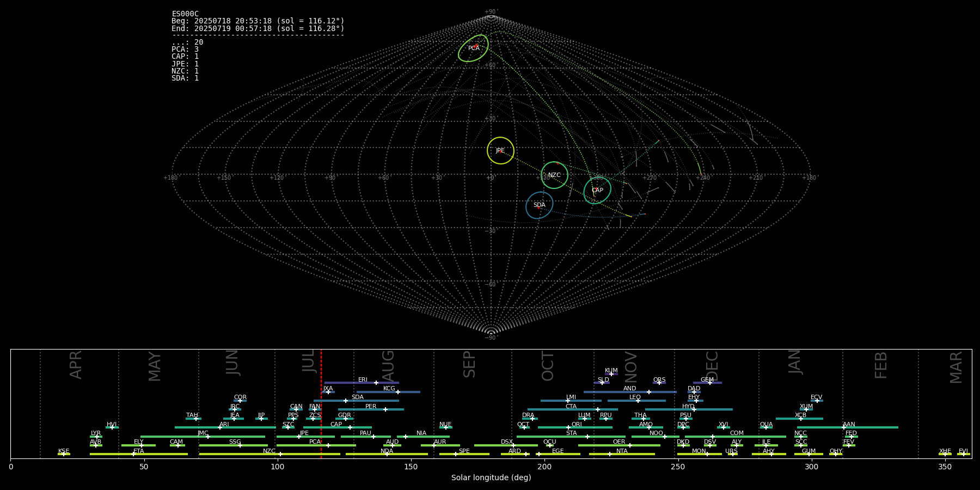Click the URS shower label in timeline
Viewport: 980px width, 490px height.
tap(731, 451)
